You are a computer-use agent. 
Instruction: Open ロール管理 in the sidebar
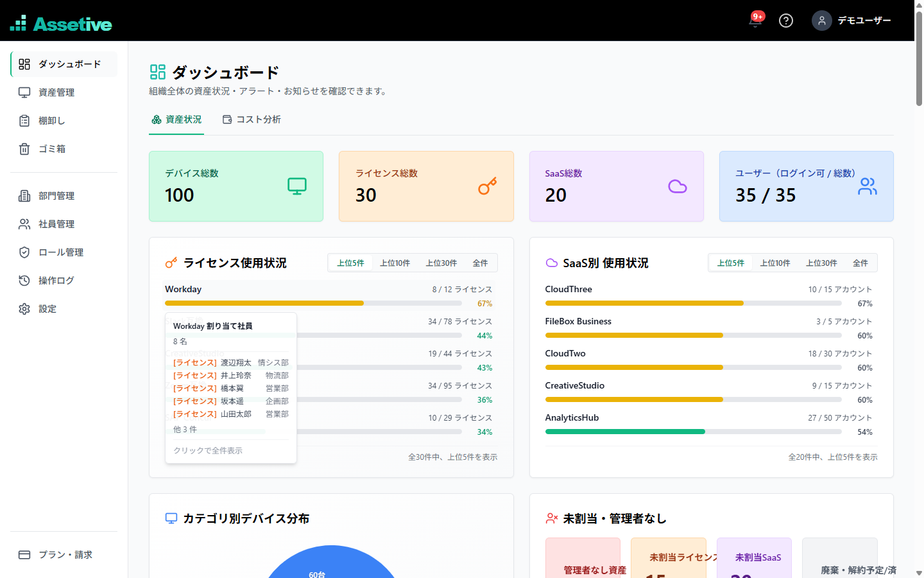point(64,252)
